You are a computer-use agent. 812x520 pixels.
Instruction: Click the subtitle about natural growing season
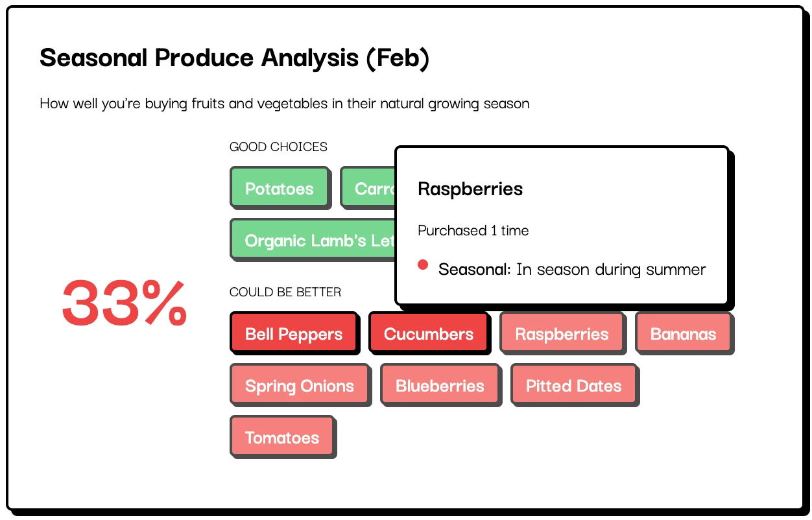point(284,104)
